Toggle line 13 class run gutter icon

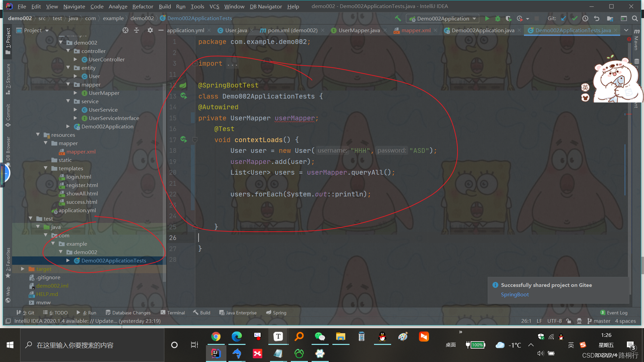(185, 96)
